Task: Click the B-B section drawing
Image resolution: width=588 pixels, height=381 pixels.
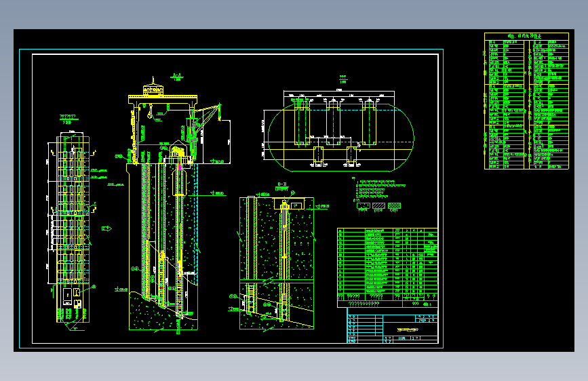Action: [277, 263]
